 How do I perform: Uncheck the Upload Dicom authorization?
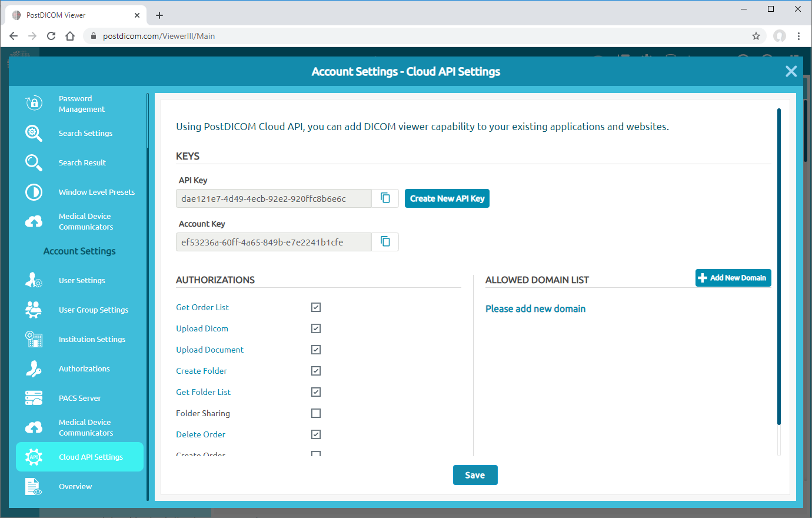[x=316, y=328]
